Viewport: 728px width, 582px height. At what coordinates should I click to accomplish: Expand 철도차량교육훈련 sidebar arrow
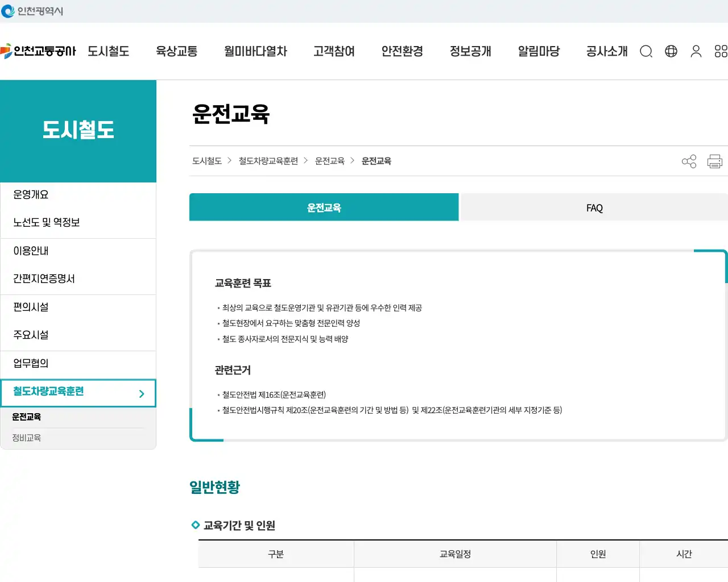coord(142,393)
